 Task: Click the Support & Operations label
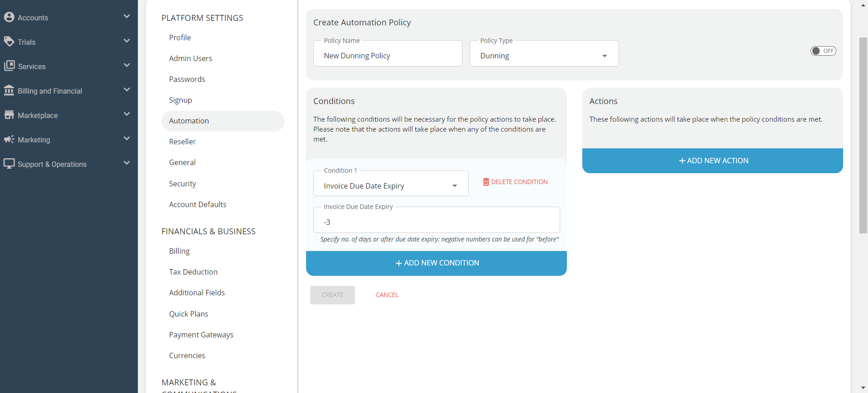[52, 164]
